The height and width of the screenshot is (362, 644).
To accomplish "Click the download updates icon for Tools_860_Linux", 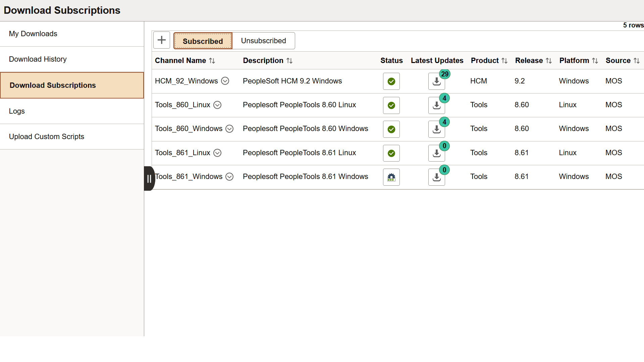I will [436, 105].
